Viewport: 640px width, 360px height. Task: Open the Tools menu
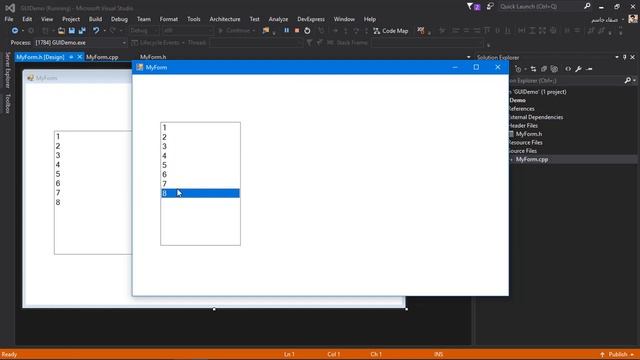pos(193,19)
